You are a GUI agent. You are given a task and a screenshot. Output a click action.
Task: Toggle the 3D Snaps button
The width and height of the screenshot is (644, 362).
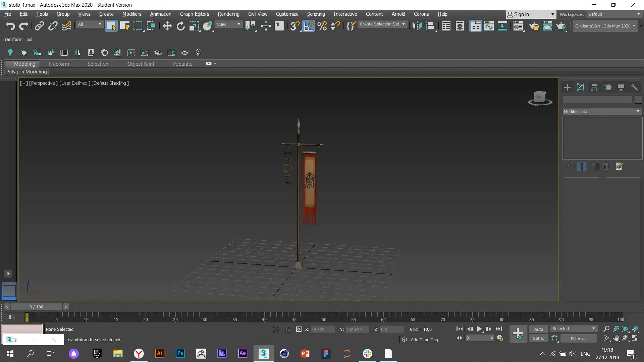pyautogui.click(x=295, y=26)
